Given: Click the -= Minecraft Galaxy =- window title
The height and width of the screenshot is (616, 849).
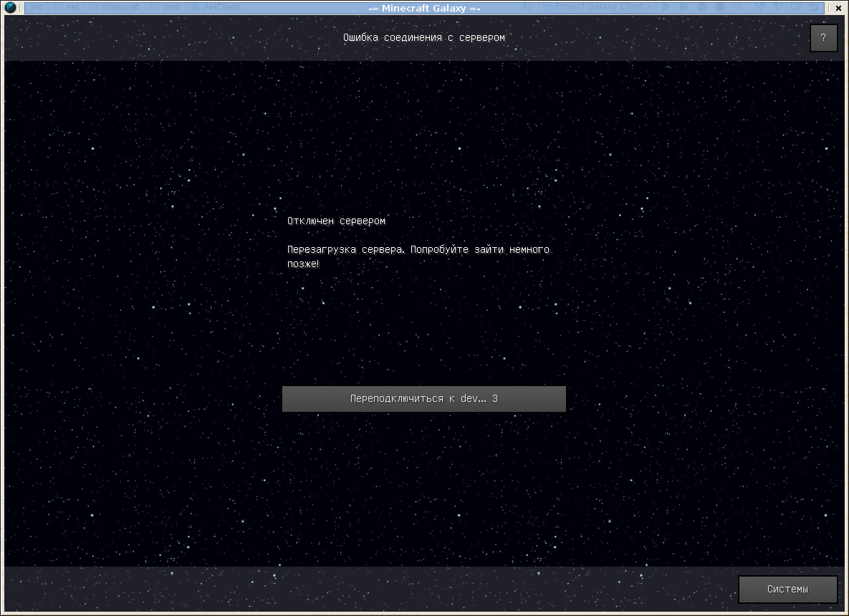Looking at the screenshot, I should [x=423, y=8].
